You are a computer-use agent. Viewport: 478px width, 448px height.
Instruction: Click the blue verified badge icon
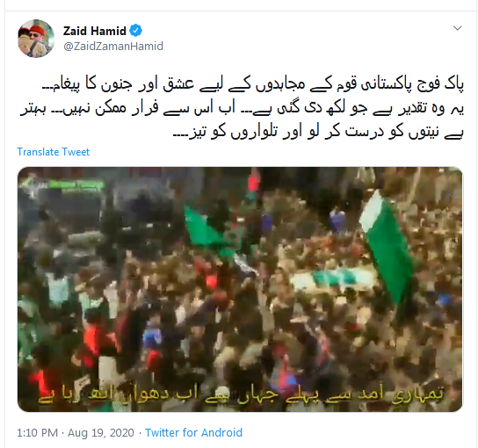(135, 31)
